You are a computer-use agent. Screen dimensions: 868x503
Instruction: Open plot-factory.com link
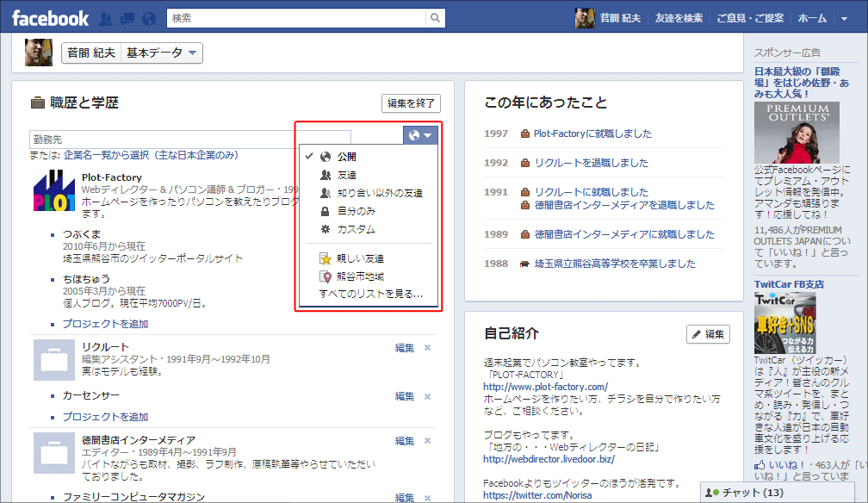(x=545, y=388)
